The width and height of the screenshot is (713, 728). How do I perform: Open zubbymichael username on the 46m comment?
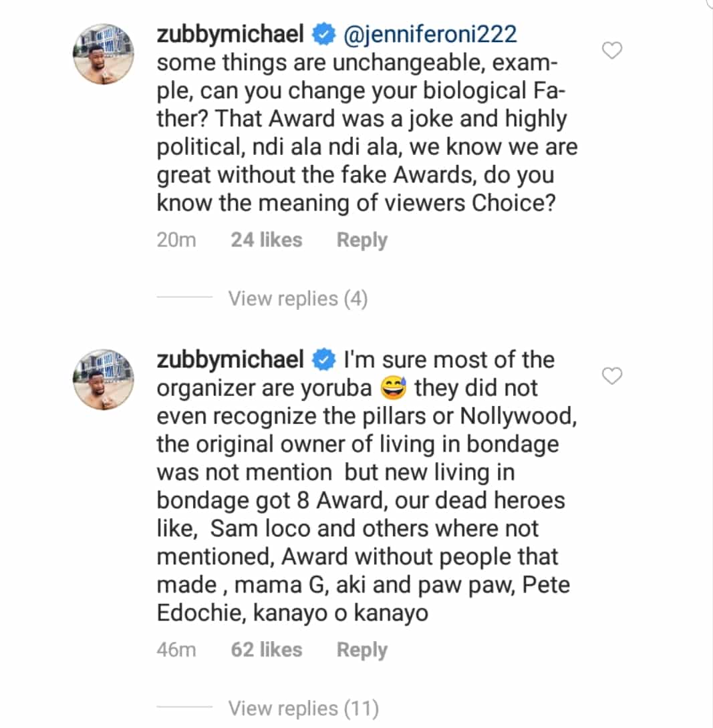point(231,360)
